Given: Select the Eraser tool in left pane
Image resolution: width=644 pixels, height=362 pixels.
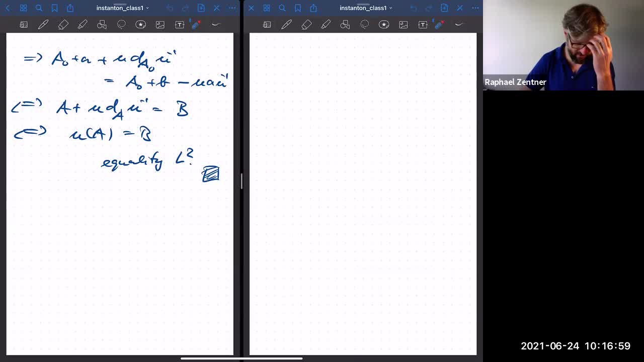Looking at the screenshot, I should pyautogui.click(x=63, y=25).
